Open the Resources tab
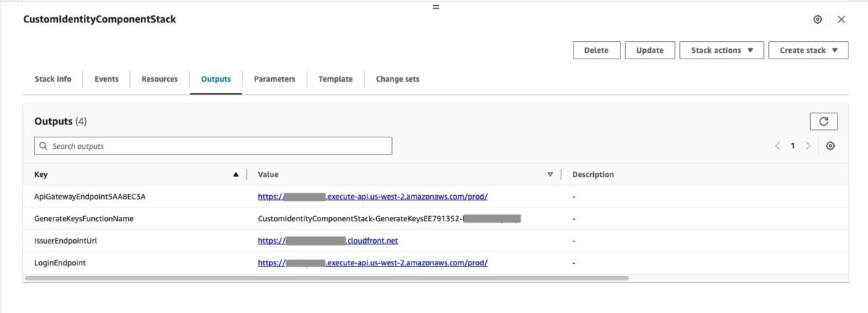The image size is (868, 313). [159, 79]
